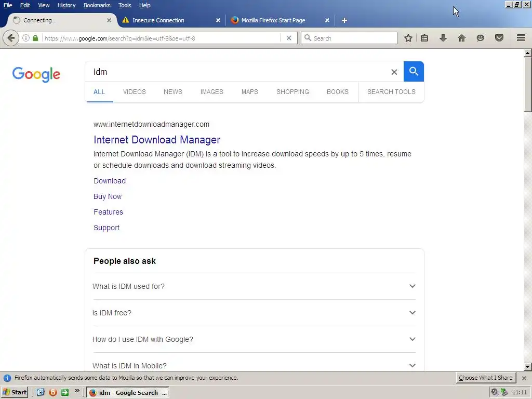Click the green padlock security icon
The image size is (532, 399).
tap(35, 38)
